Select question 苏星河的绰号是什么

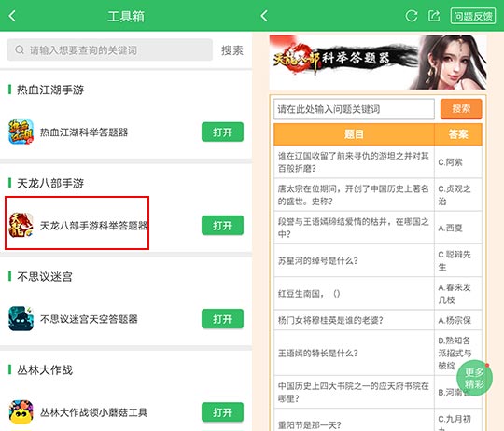318,261
